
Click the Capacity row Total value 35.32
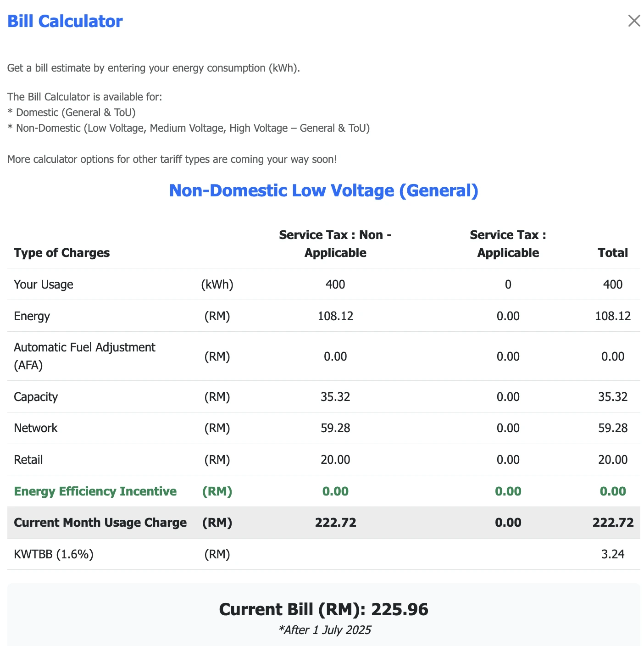613,397
